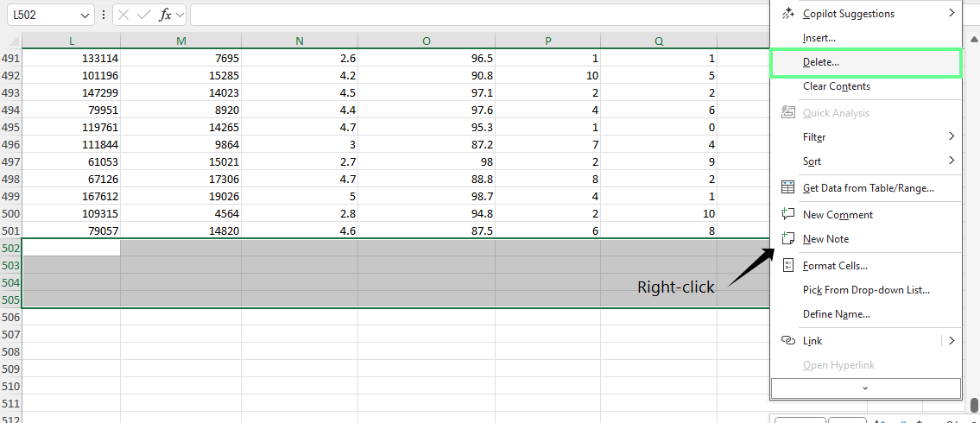The height and width of the screenshot is (423, 980).
Task: Click the active empty cell L502
Action: pyautogui.click(x=72, y=248)
